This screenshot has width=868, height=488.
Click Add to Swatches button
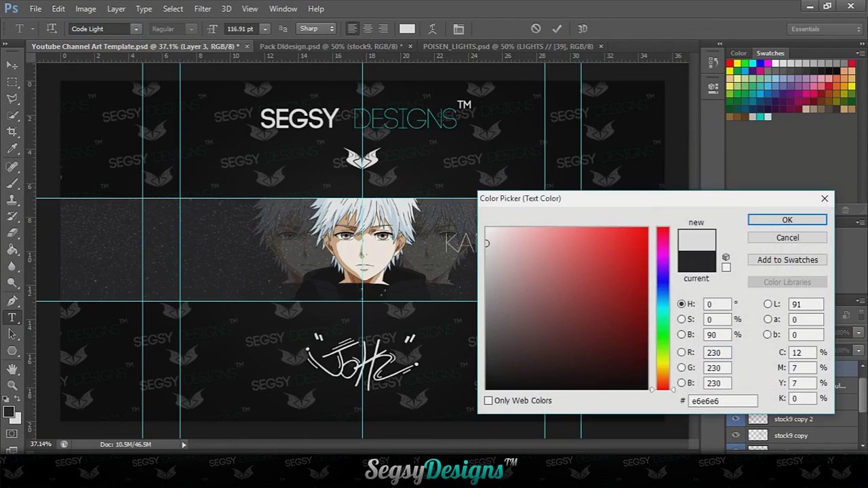[x=787, y=260]
